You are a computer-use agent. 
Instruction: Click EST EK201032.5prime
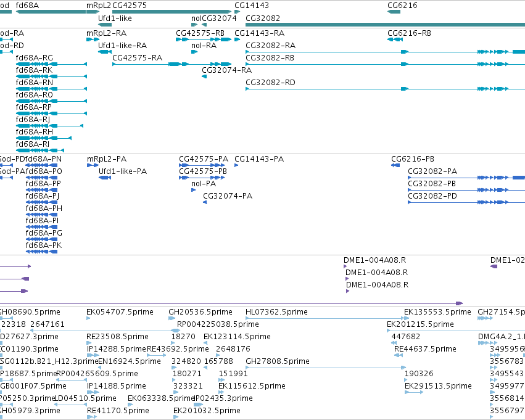click(207, 411)
